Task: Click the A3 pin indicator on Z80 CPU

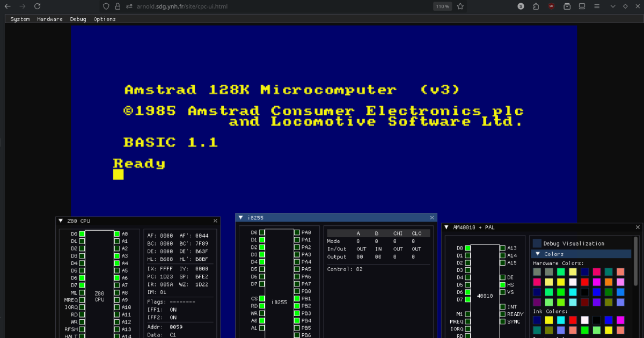Action: tap(116, 256)
